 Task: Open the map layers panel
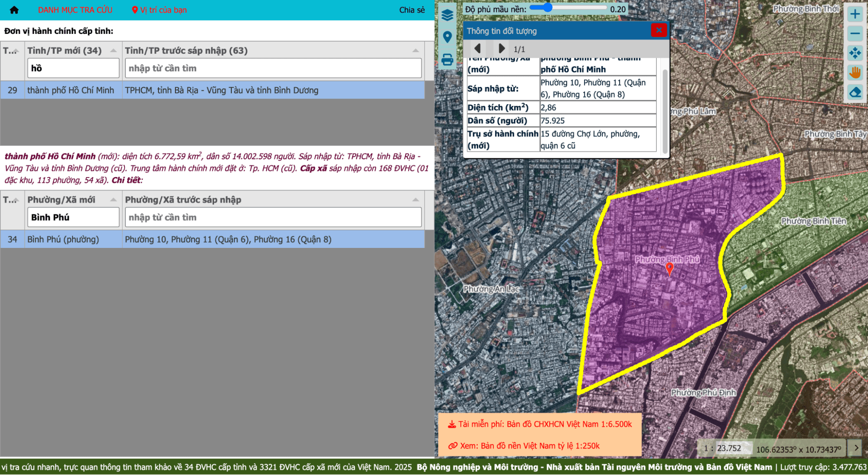click(447, 15)
